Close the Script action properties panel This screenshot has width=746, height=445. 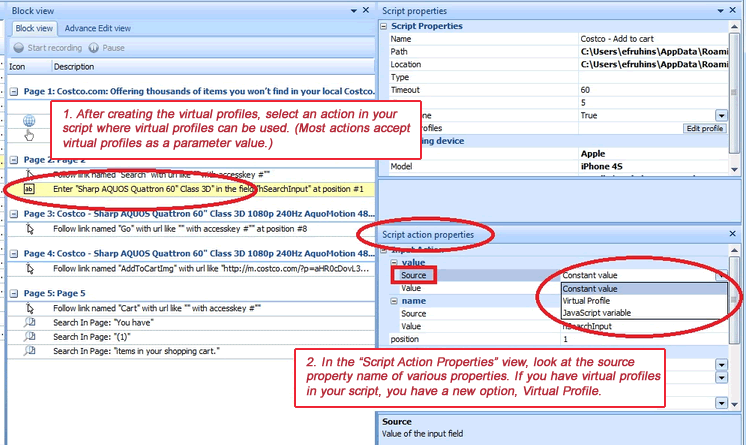tap(733, 234)
